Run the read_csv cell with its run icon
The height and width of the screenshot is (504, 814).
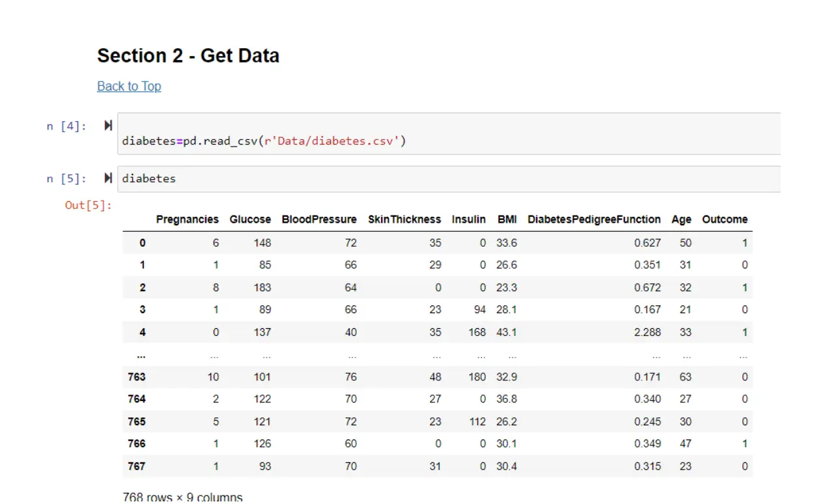(108, 126)
